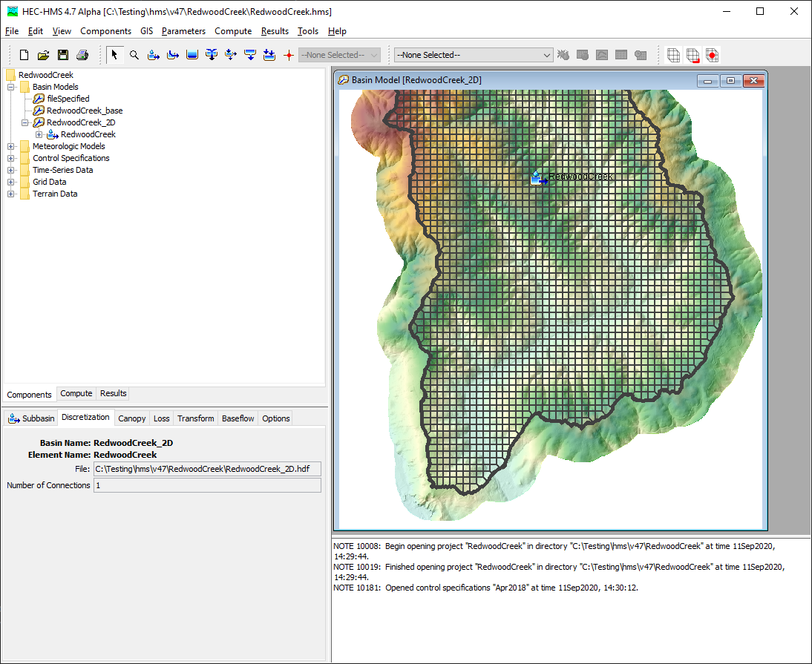Select the Arrow pointer tool
This screenshot has height=664, width=812.
click(114, 55)
